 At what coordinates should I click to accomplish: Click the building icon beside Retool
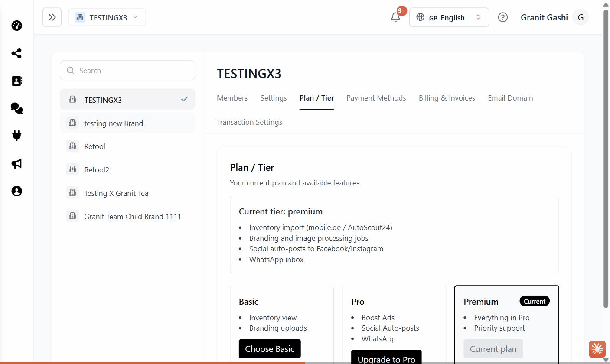click(72, 146)
